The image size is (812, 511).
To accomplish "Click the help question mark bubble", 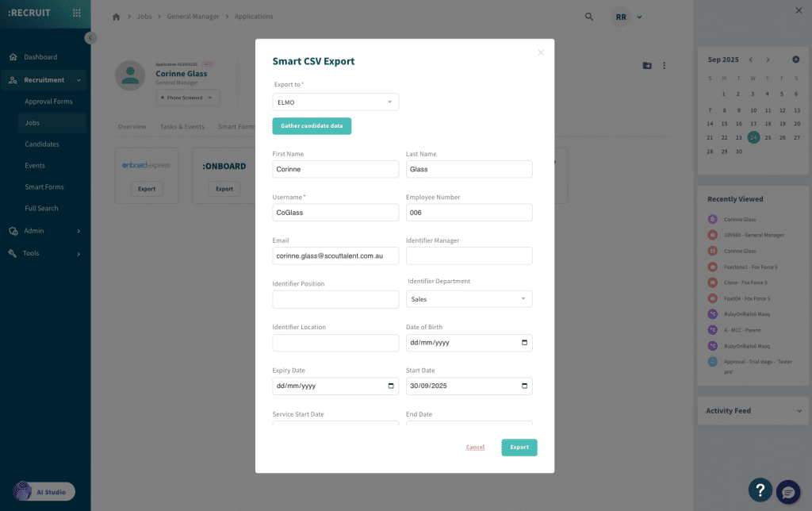I will pyautogui.click(x=760, y=490).
